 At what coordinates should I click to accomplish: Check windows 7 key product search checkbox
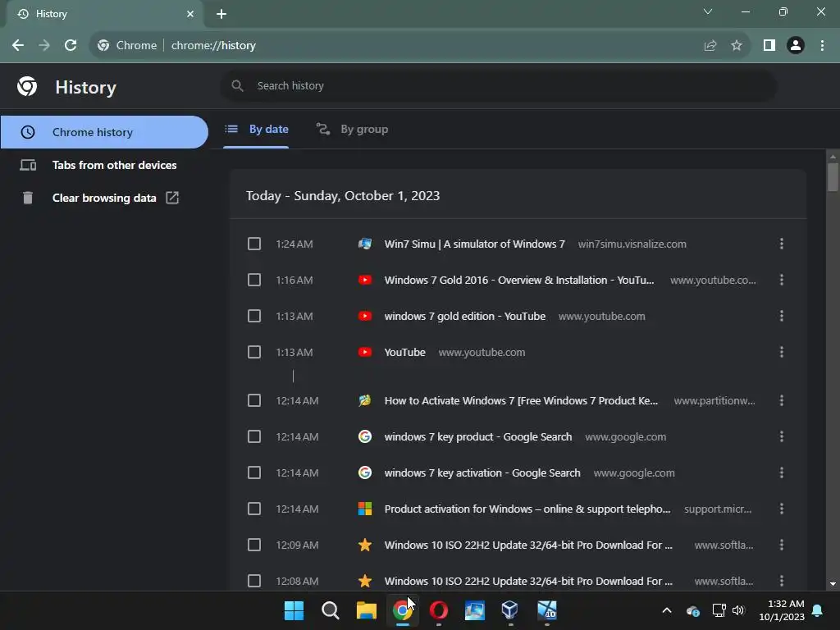point(254,436)
